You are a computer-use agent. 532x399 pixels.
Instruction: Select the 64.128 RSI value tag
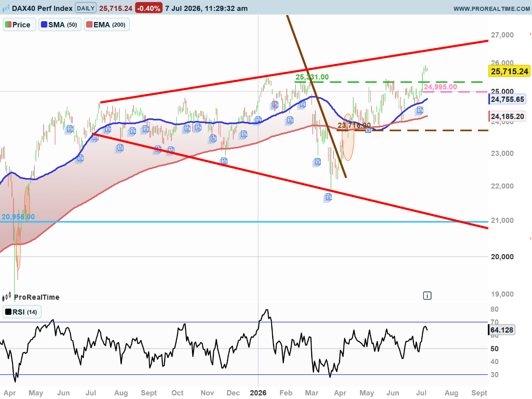click(x=502, y=330)
